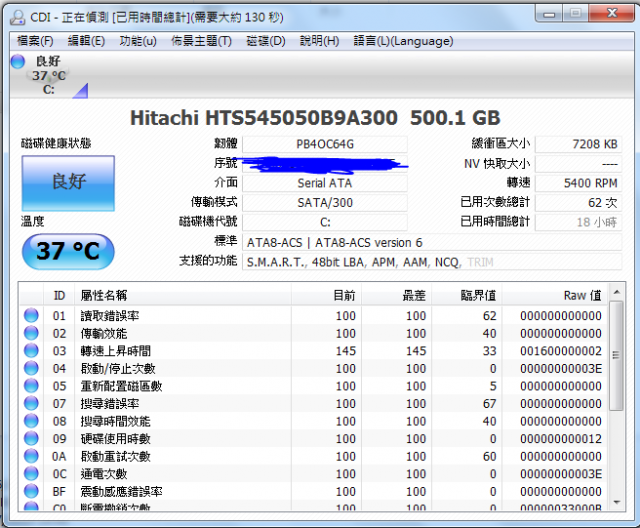Image resolution: width=640 pixels, height=528 pixels.
Task: Click threshold value 67 in row 07
Action: click(x=489, y=404)
